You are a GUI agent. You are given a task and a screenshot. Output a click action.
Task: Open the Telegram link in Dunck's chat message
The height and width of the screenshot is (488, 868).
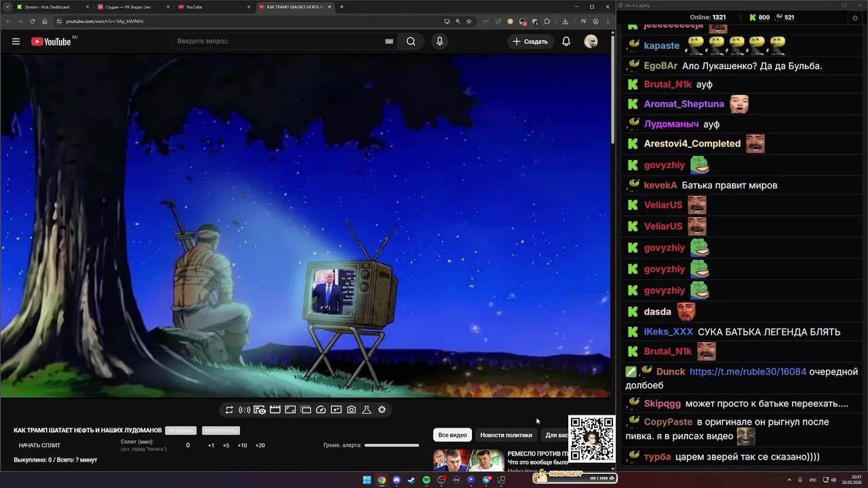click(748, 371)
